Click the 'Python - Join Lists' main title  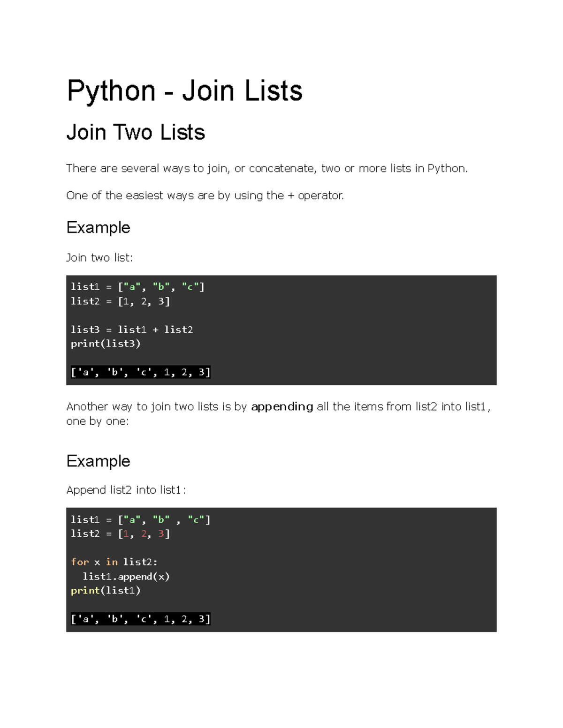click(184, 91)
